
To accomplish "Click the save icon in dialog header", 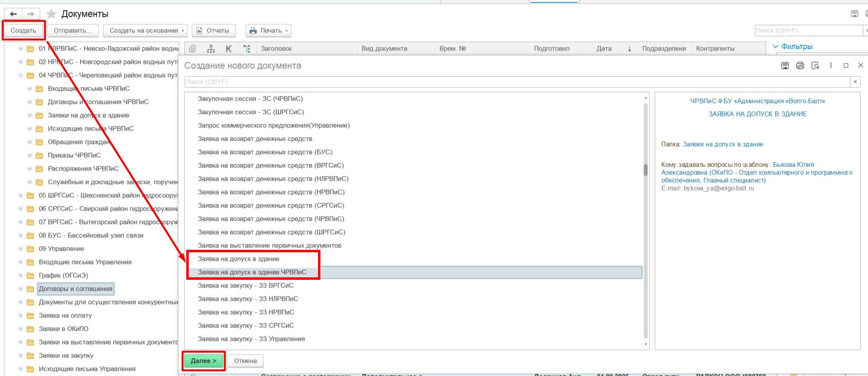I will 785,66.
